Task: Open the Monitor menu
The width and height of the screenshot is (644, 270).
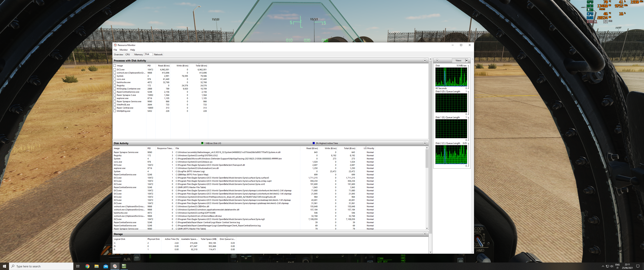Action: (x=124, y=50)
